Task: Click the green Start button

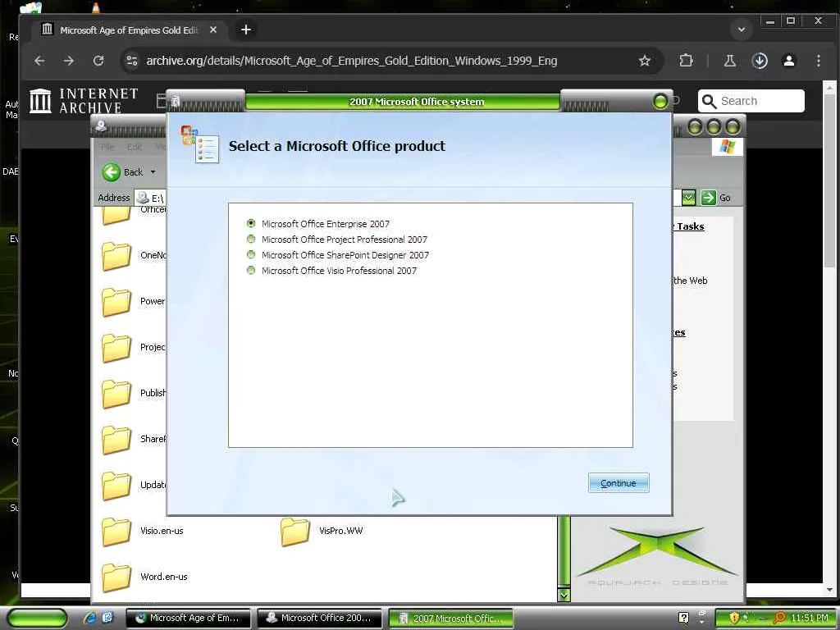Action: coord(38,618)
